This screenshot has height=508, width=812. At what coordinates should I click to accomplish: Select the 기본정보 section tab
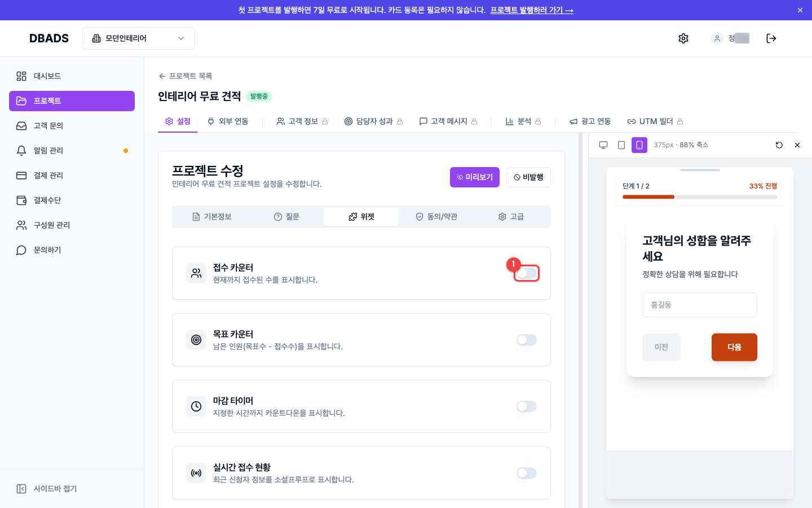tap(212, 217)
